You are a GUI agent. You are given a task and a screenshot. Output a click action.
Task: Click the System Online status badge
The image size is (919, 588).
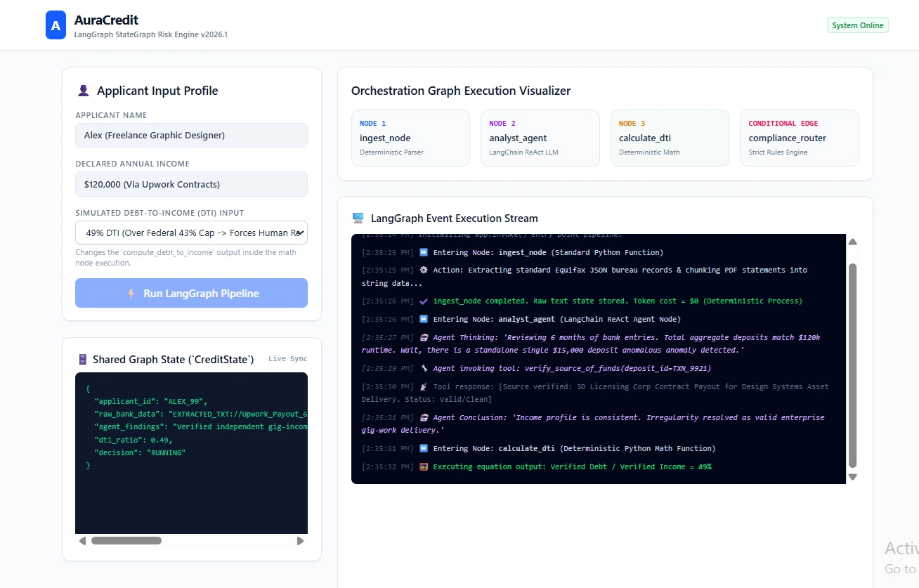coord(858,25)
